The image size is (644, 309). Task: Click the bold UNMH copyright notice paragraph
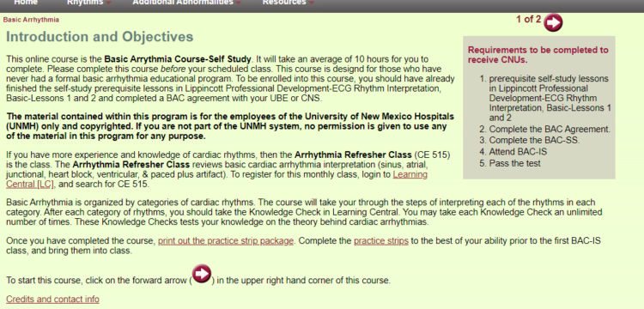click(x=230, y=126)
